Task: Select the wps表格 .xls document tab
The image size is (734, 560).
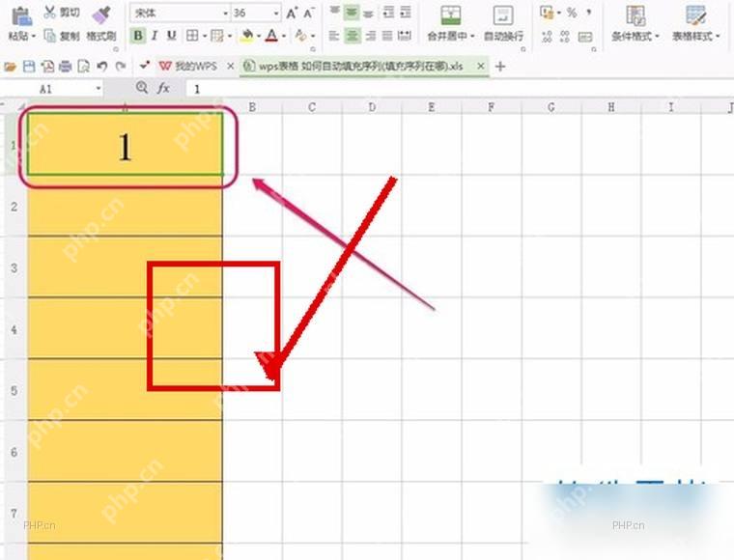Action: (360, 67)
